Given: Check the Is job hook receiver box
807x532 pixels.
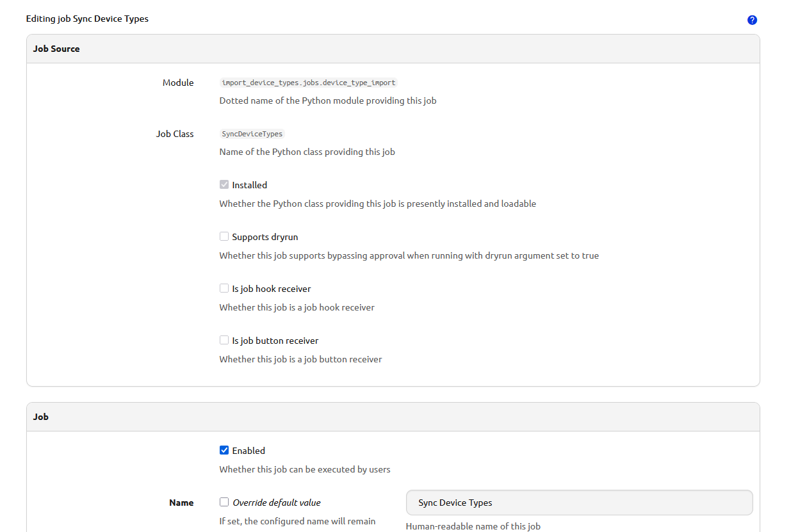Looking at the screenshot, I should pyautogui.click(x=224, y=288).
